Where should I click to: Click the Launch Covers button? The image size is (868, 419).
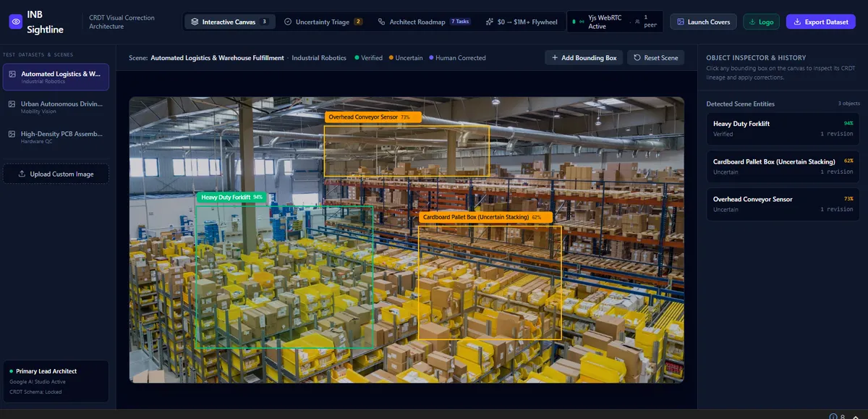(703, 22)
